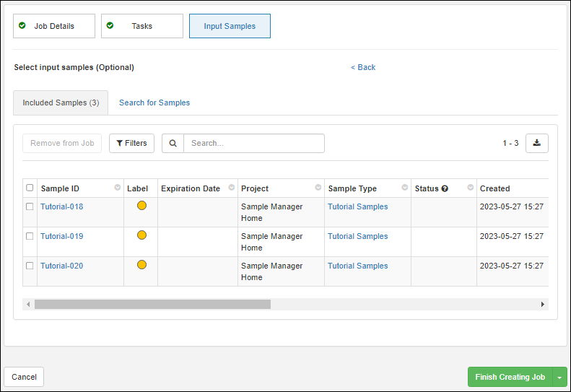
Task: Open Expiration Date column menu arrow
Action: (231, 188)
